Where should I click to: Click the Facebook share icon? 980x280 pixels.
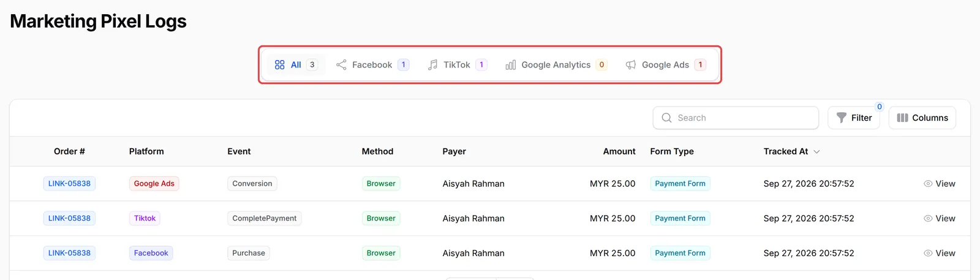point(341,65)
